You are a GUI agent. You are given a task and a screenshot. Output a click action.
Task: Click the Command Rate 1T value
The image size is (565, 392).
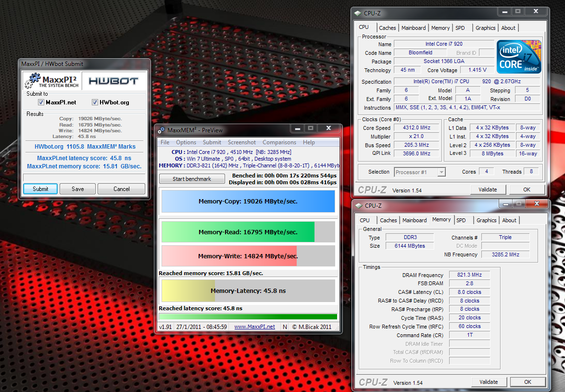(x=469, y=335)
